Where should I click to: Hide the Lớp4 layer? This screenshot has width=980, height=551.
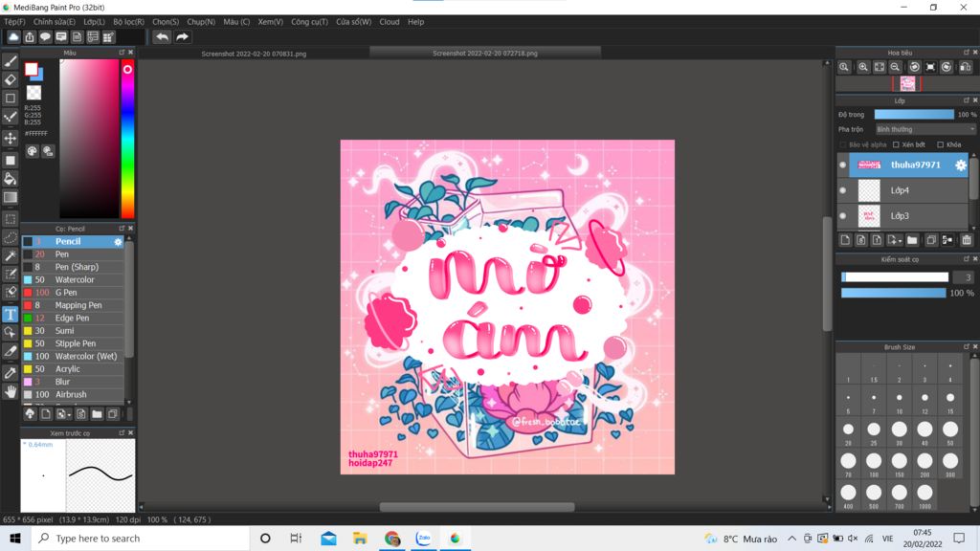[842, 190]
